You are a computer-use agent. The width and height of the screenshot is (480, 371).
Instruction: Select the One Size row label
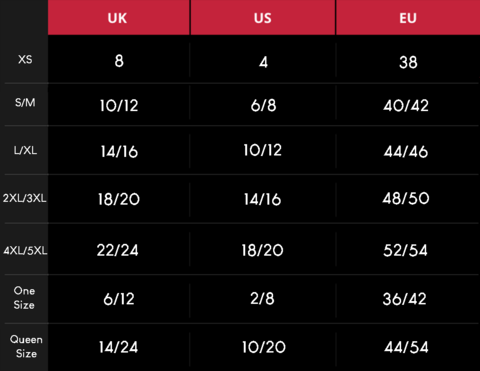pyautogui.click(x=24, y=298)
